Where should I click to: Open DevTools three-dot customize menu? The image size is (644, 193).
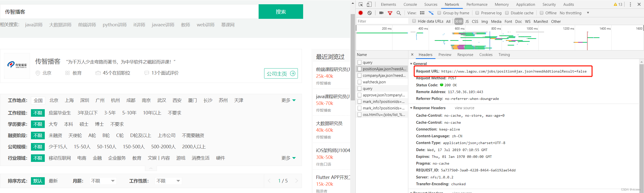[x=630, y=5]
